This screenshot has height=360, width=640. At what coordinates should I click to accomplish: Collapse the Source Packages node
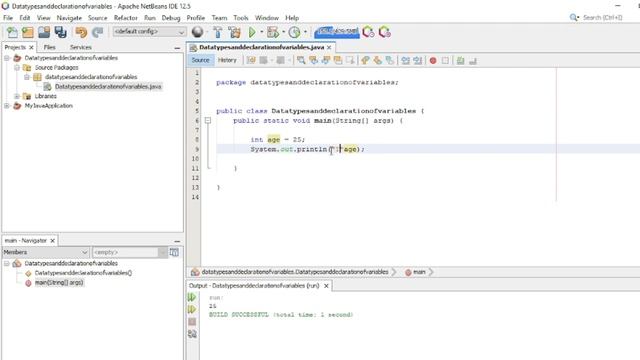click(x=17, y=67)
